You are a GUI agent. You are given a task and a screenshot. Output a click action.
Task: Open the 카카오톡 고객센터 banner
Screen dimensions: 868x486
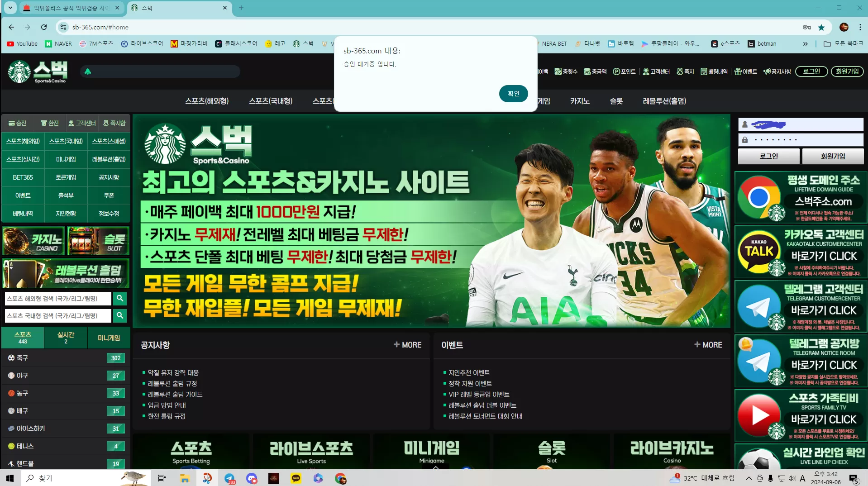pyautogui.click(x=801, y=252)
